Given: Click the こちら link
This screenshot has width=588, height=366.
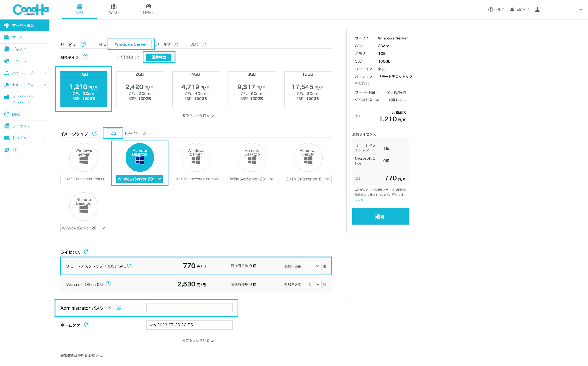Looking at the screenshot, I should (359, 200).
